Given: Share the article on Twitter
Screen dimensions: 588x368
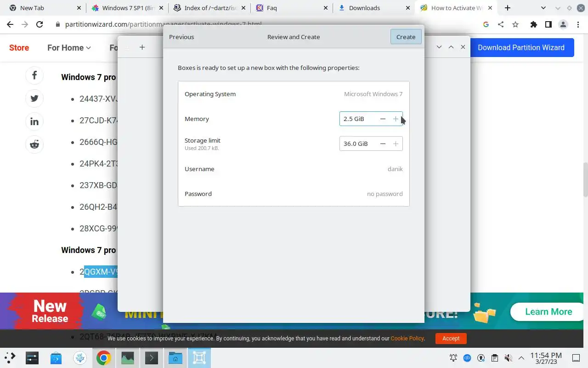Looking at the screenshot, I should click(x=34, y=98).
